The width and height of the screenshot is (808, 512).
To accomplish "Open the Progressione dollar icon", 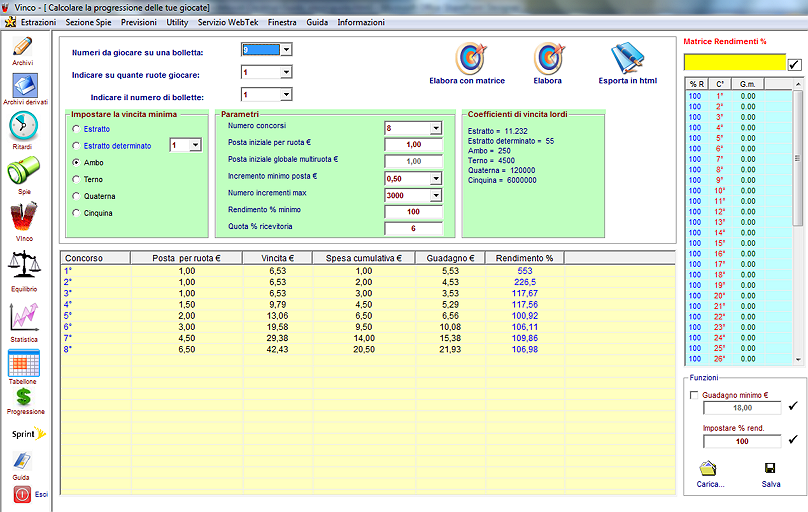I will 23,397.
